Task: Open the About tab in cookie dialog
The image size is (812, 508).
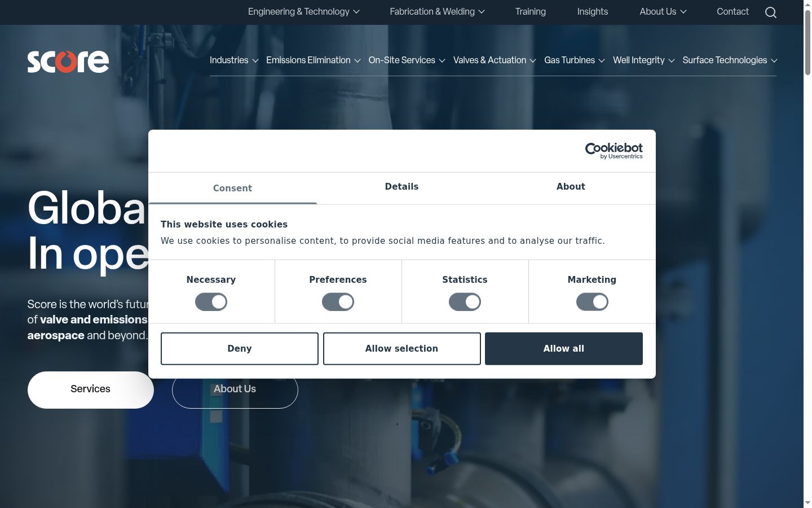Action: 571,187
